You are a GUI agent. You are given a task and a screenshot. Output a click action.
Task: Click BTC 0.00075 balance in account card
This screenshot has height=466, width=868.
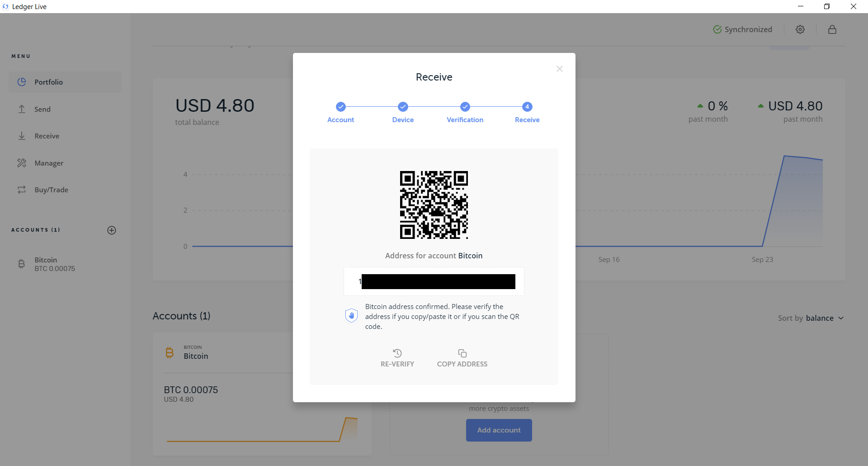pos(191,390)
